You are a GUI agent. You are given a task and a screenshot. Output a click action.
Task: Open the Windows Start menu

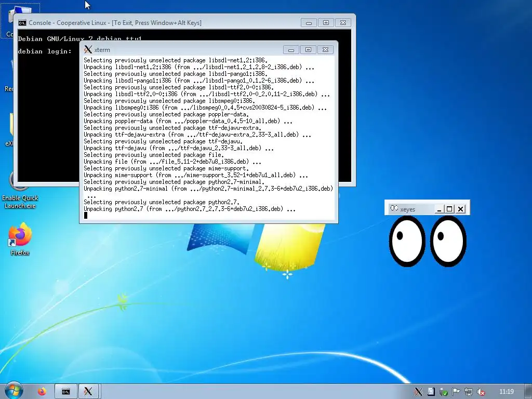click(x=14, y=391)
